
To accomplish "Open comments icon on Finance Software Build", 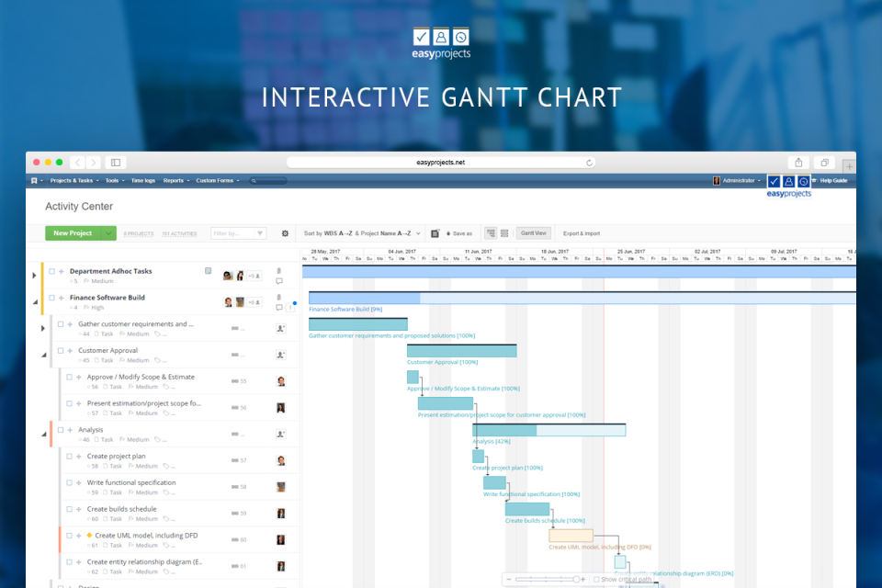I will [x=279, y=307].
